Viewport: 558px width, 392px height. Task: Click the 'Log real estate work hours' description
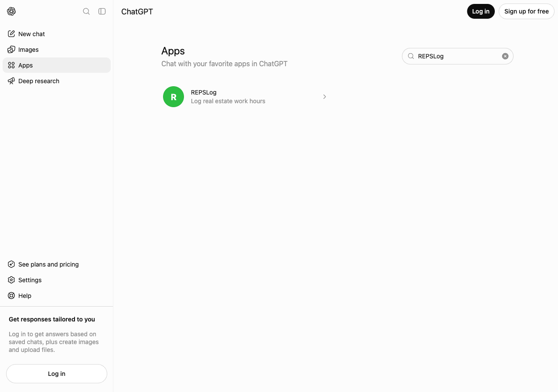point(228,101)
